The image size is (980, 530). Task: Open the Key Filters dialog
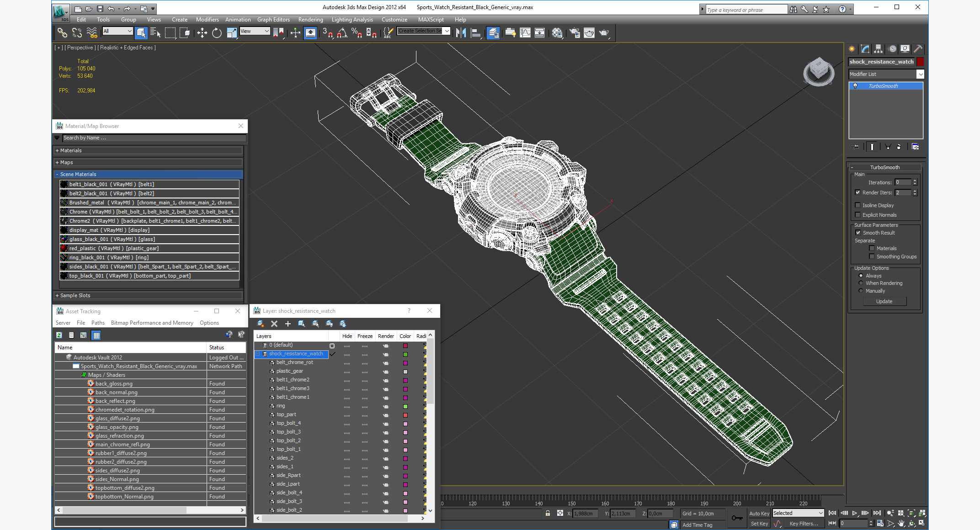point(804,524)
